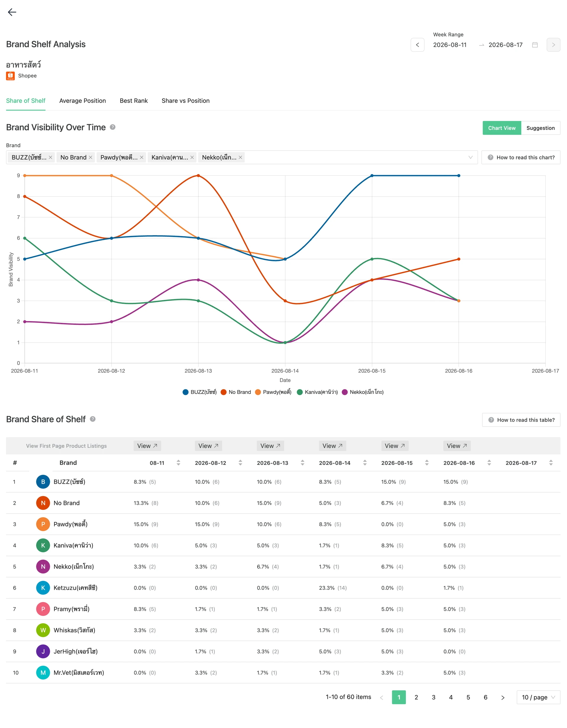The image size is (567, 728).
Task: Open View listings for 2026-08-13 column
Action: tap(271, 446)
